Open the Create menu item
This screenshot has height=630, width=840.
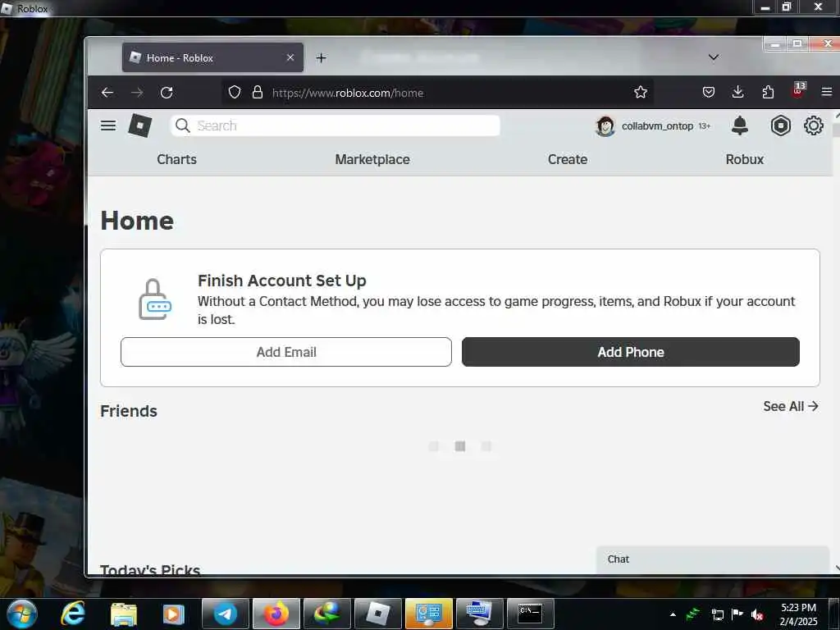click(x=568, y=159)
